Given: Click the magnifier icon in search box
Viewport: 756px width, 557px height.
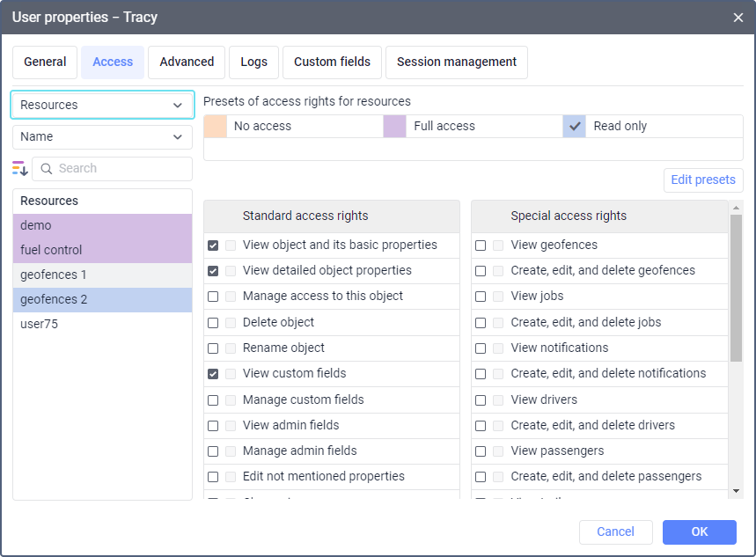Looking at the screenshot, I should pos(47,169).
